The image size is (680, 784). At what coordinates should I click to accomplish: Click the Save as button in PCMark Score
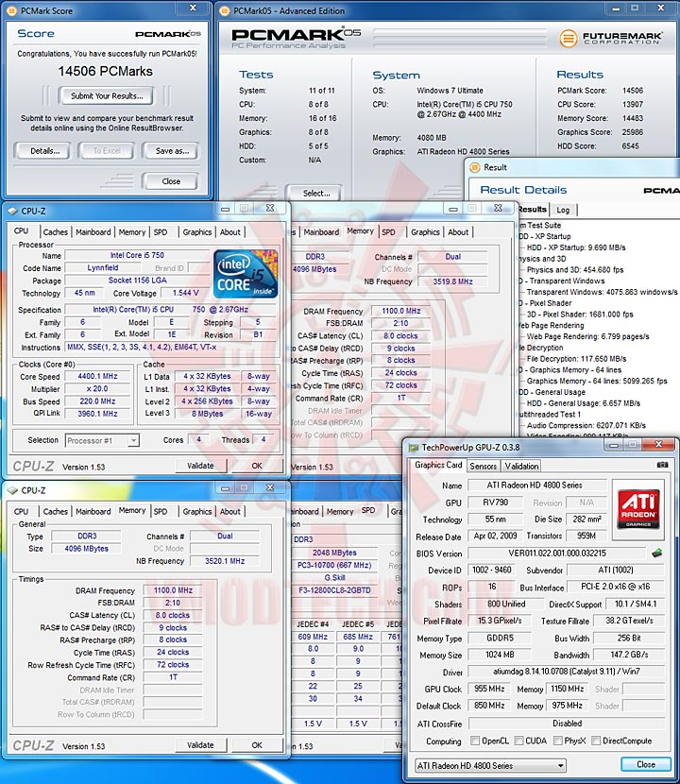pos(172,151)
